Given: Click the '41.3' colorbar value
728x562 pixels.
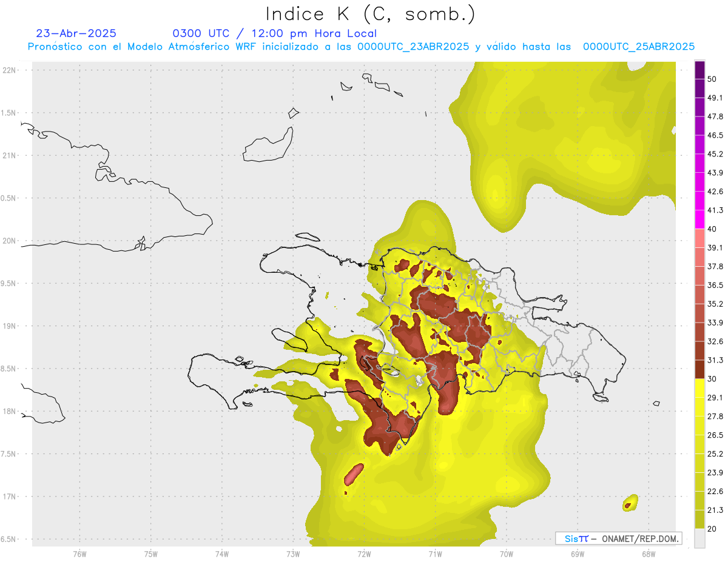Looking at the screenshot, I should [715, 210].
